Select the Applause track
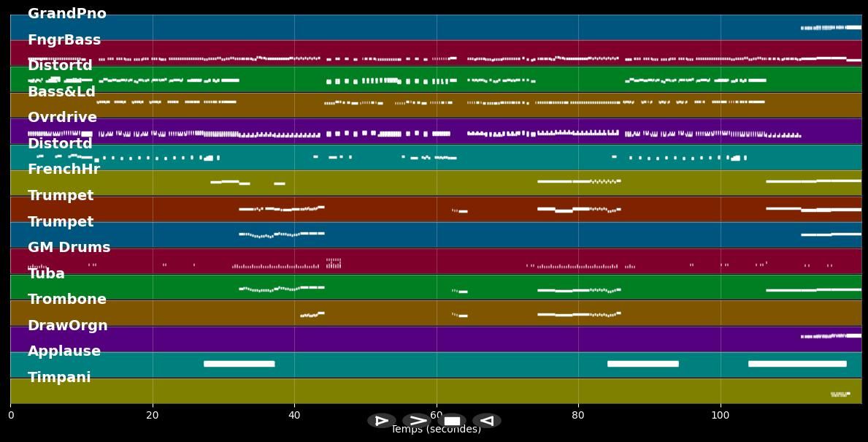 [x=64, y=351]
